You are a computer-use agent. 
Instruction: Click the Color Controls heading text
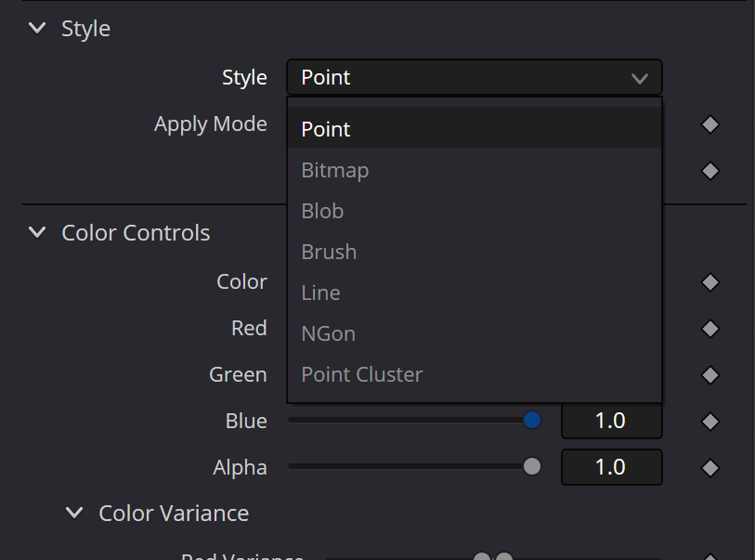click(x=136, y=233)
